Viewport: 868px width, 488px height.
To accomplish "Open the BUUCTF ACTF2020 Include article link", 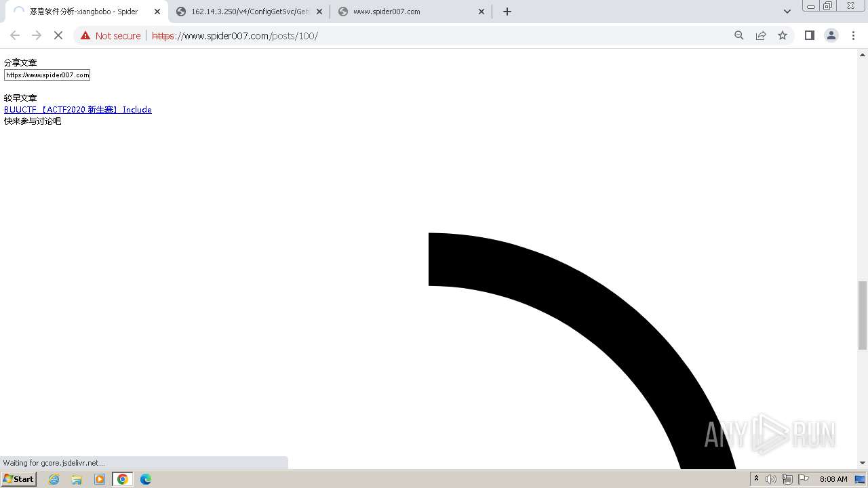I will pos(78,110).
